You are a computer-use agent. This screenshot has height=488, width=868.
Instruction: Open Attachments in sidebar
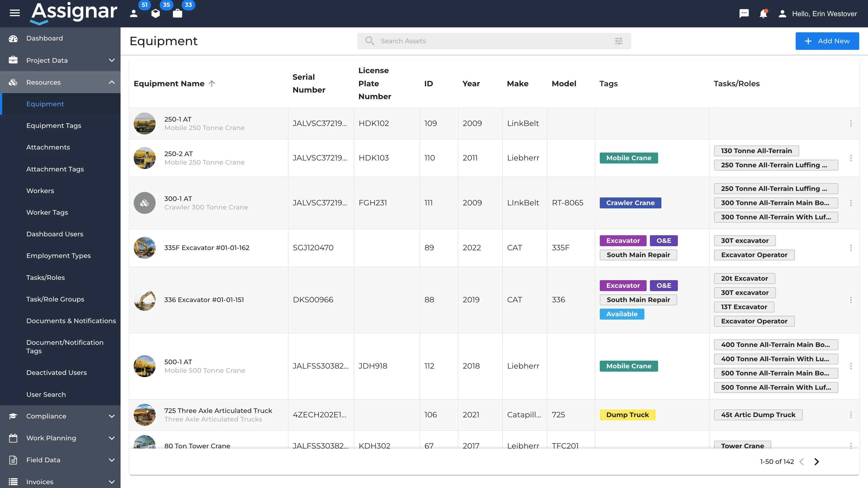coord(48,147)
